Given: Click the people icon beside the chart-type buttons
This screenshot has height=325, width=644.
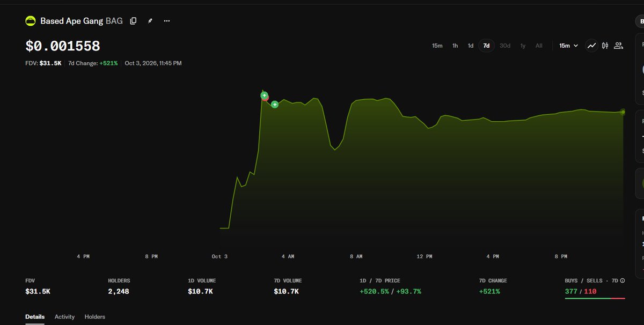Looking at the screenshot, I should 618,46.
